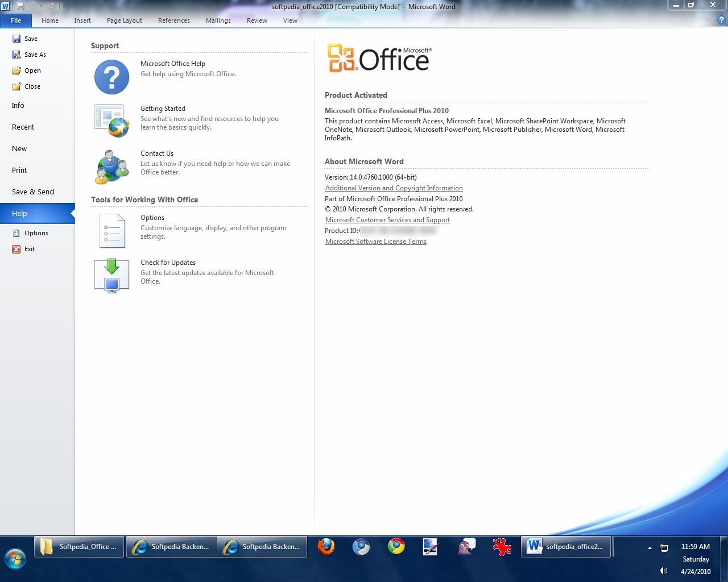This screenshot has height=582, width=728.
Task: Open the Undo history dropdown arrow
Action: 41,6
